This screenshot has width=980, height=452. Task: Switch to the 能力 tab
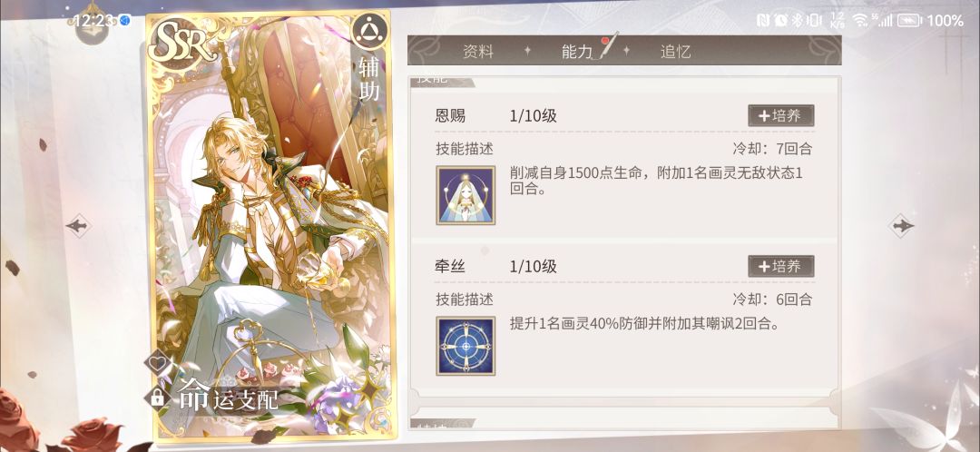(577, 52)
